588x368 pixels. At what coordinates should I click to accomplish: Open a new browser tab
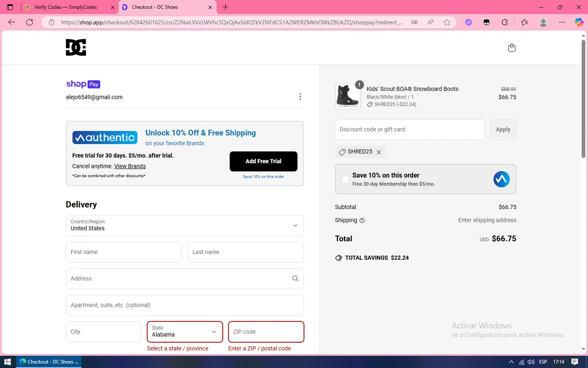[225, 7]
